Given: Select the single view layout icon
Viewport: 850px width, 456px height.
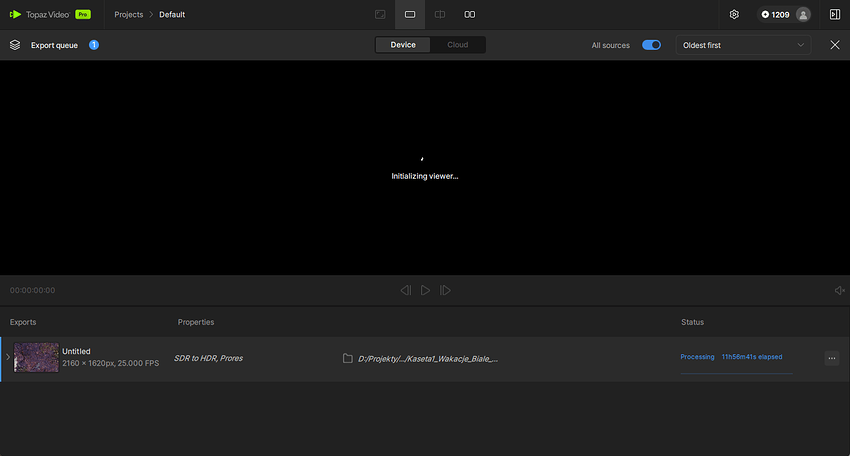Looking at the screenshot, I should coord(410,15).
